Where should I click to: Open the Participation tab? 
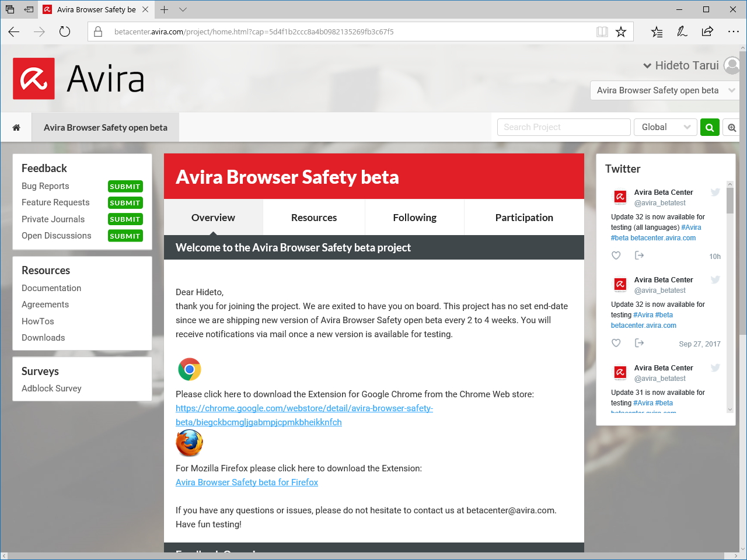(523, 217)
